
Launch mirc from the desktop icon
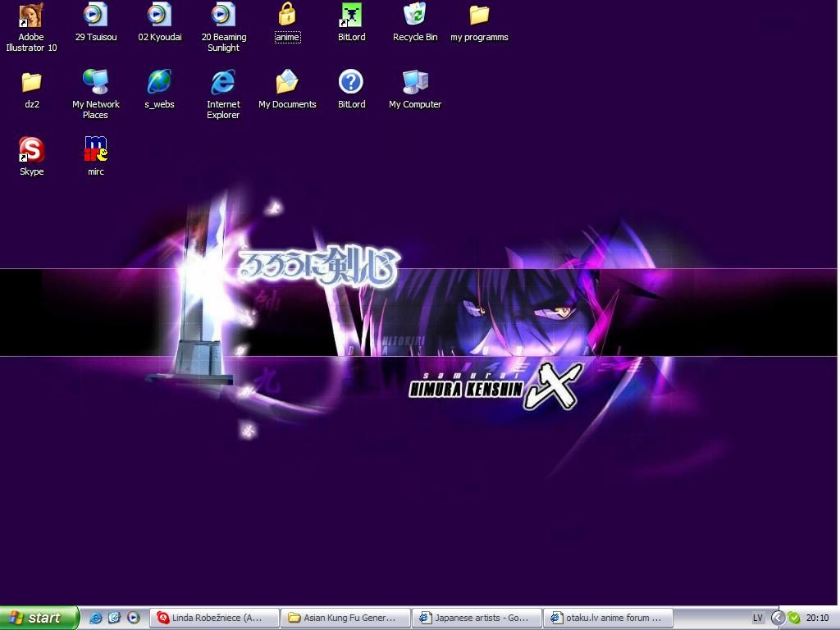coord(95,157)
